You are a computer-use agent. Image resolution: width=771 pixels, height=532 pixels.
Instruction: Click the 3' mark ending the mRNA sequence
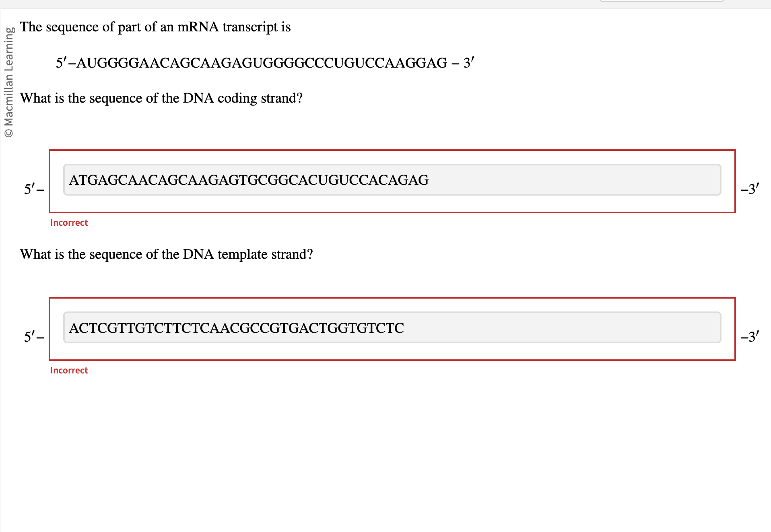pos(468,62)
